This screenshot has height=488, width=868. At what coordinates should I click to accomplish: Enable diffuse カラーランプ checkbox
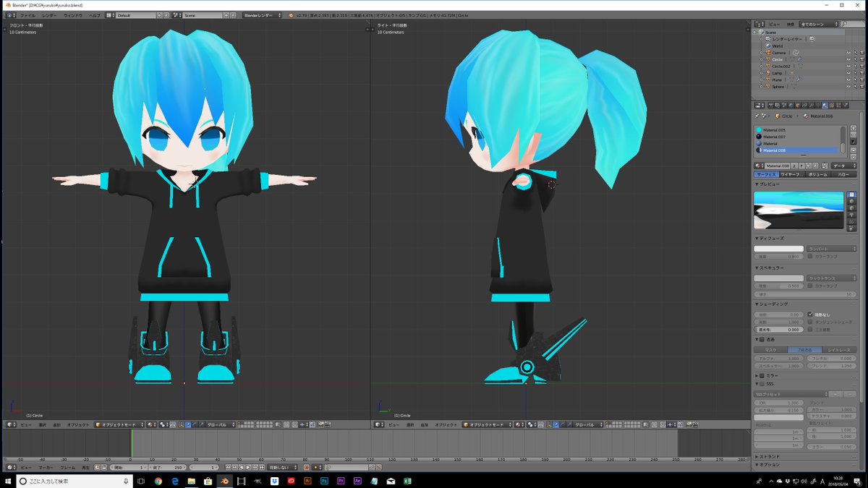pos(809,256)
